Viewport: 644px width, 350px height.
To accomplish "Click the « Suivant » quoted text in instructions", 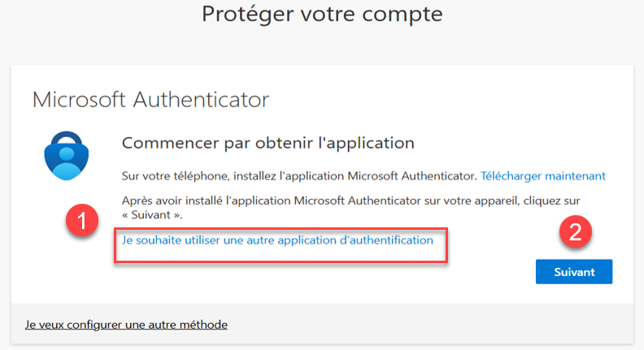I will point(152,215).
